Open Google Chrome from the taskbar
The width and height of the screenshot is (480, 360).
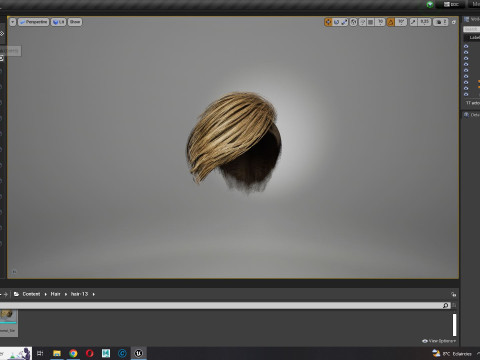click(x=73, y=353)
